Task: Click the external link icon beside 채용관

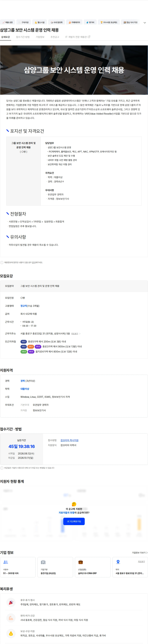Action: [89, 37]
